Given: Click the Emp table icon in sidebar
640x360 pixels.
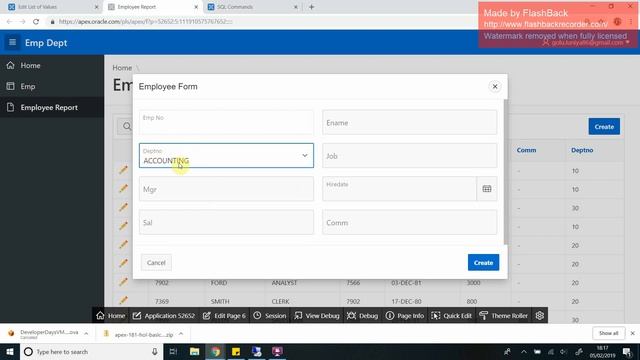Looking at the screenshot, I should 11,86.
